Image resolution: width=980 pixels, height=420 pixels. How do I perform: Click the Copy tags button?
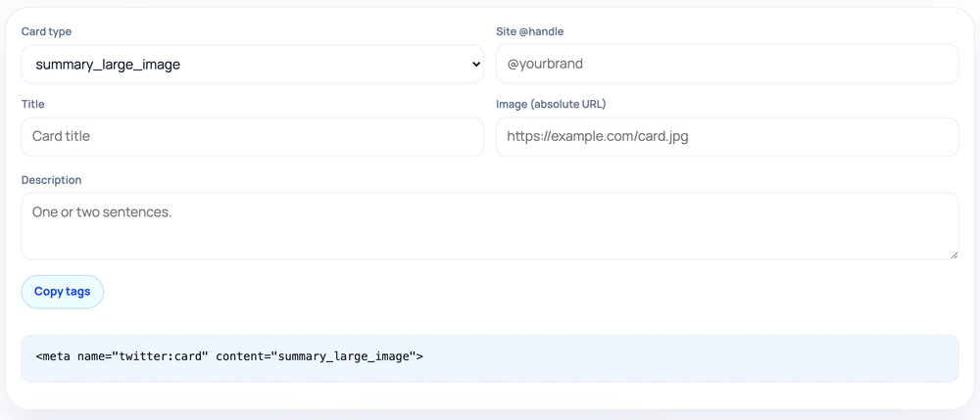point(63,292)
